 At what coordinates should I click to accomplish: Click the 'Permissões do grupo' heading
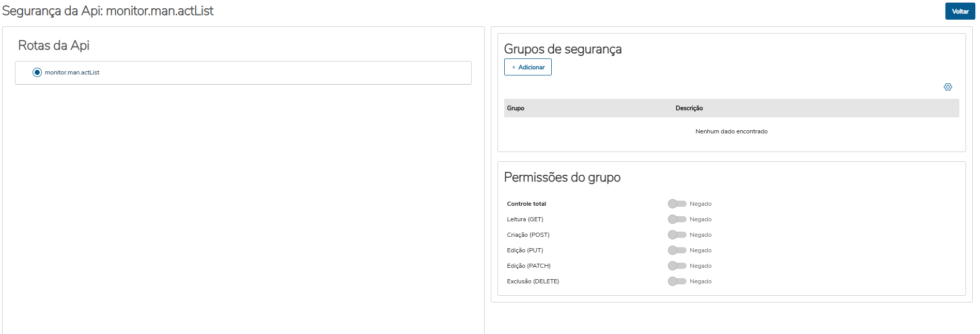562,177
